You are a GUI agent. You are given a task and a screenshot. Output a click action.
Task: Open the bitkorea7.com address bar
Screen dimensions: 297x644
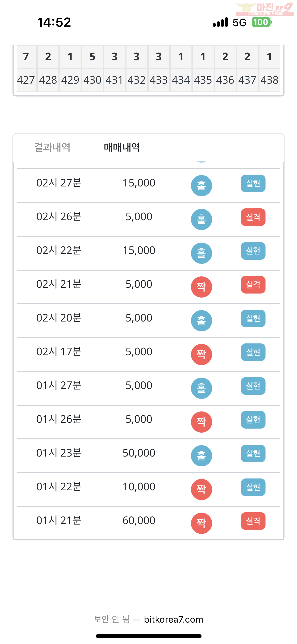148,619
